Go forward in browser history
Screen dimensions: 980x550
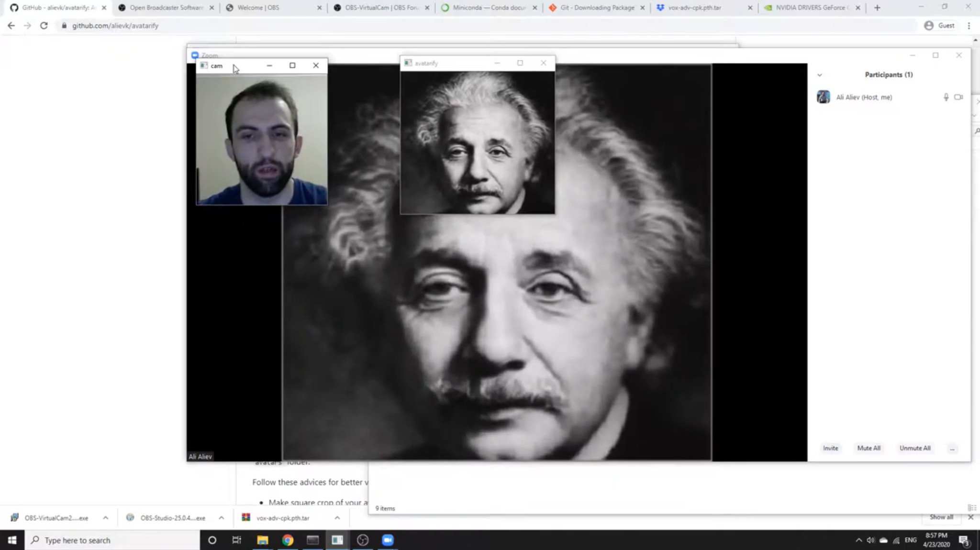tap(27, 25)
